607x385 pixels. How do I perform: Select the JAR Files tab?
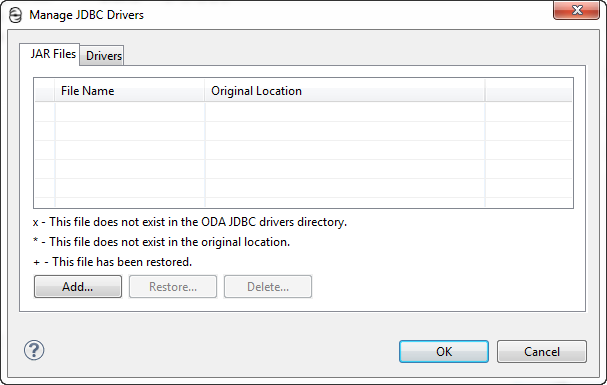(53, 54)
